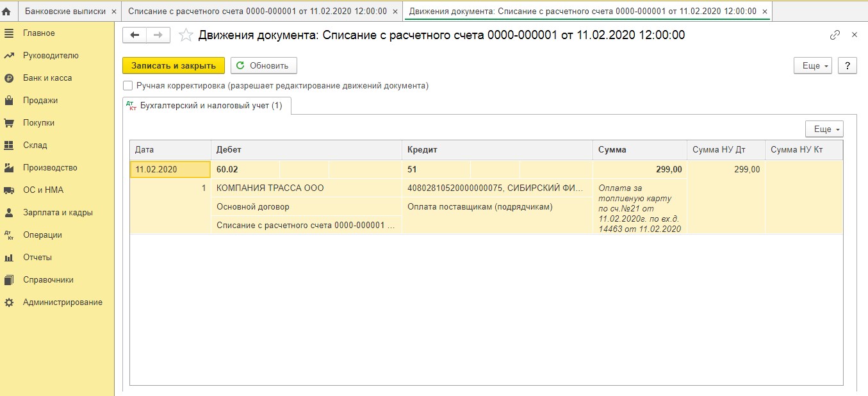Image resolution: width=868 pixels, height=396 pixels.
Task: Click the Сумма column header
Action: (x=639, y=150)
